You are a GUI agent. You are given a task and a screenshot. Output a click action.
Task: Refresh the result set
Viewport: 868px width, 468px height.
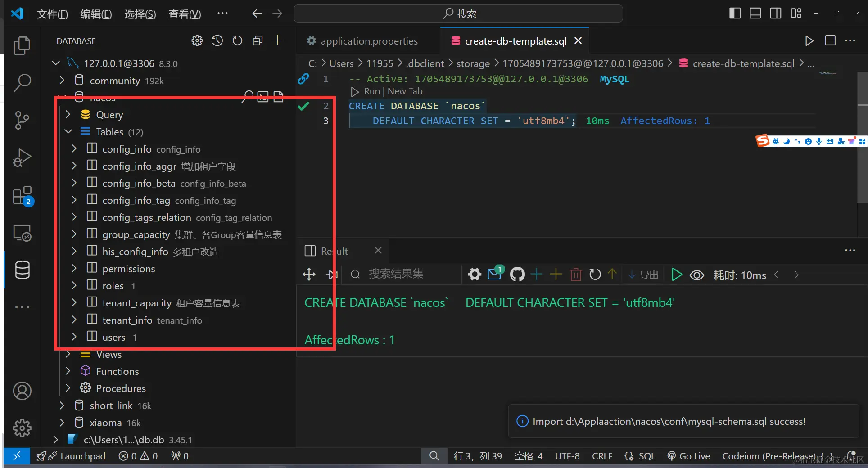[x=595, y=274]
